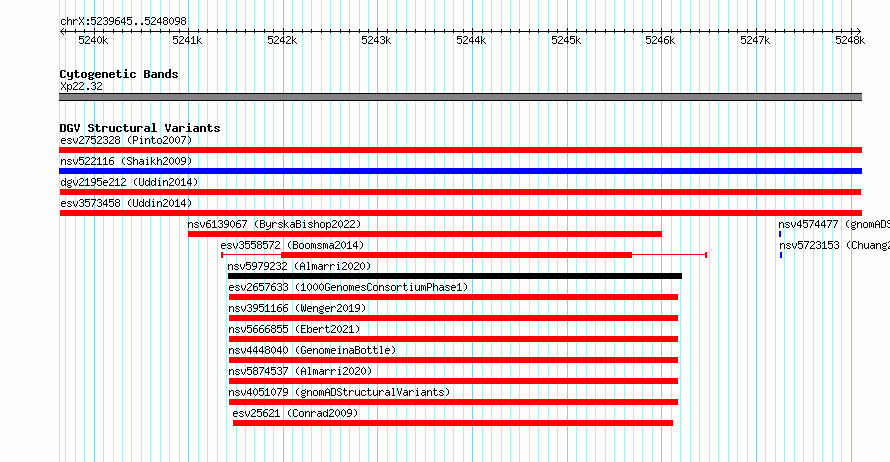Select the red esv25621 variant bar
The image size is (890, 462).
[x=453, y=423]
